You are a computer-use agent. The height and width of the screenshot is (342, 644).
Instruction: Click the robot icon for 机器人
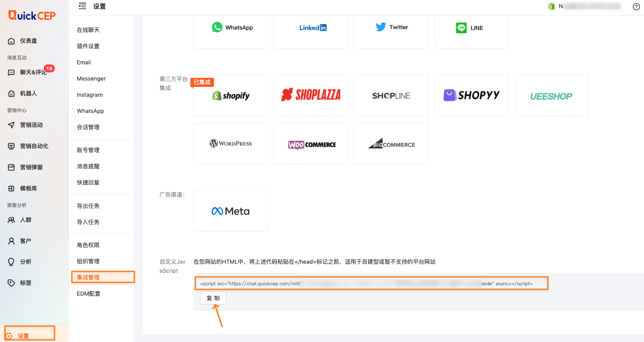click(x=12, y=94)
